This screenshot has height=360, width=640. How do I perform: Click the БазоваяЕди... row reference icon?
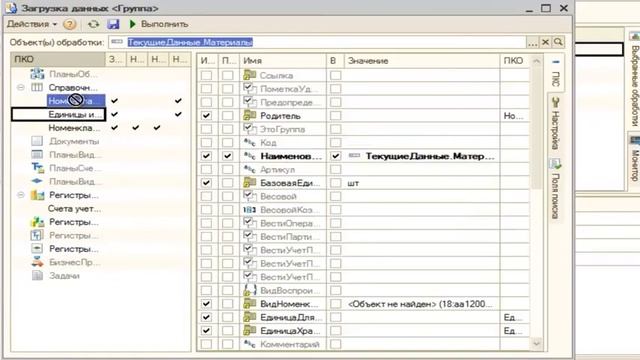249,182
